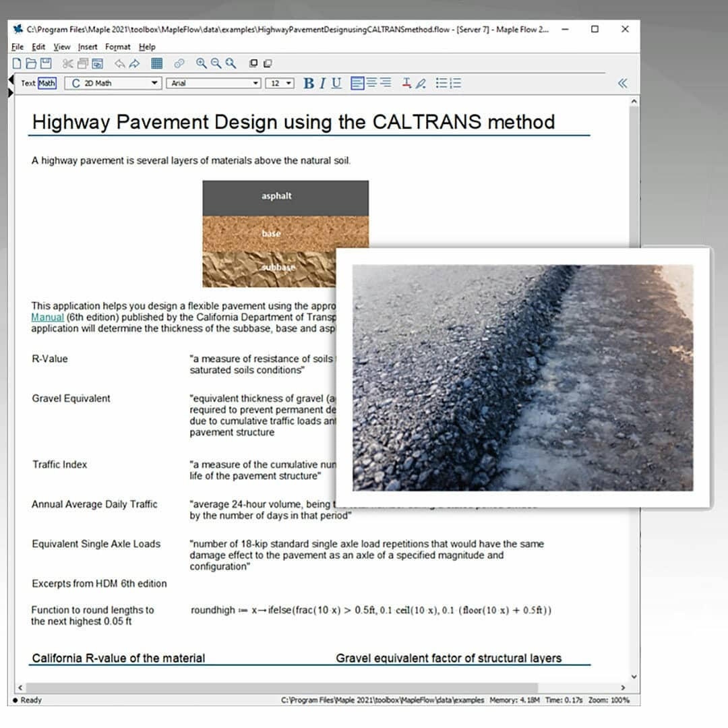Click the horizontal scrollbar right arrow
Screen dimensions: 728x728
623,687
